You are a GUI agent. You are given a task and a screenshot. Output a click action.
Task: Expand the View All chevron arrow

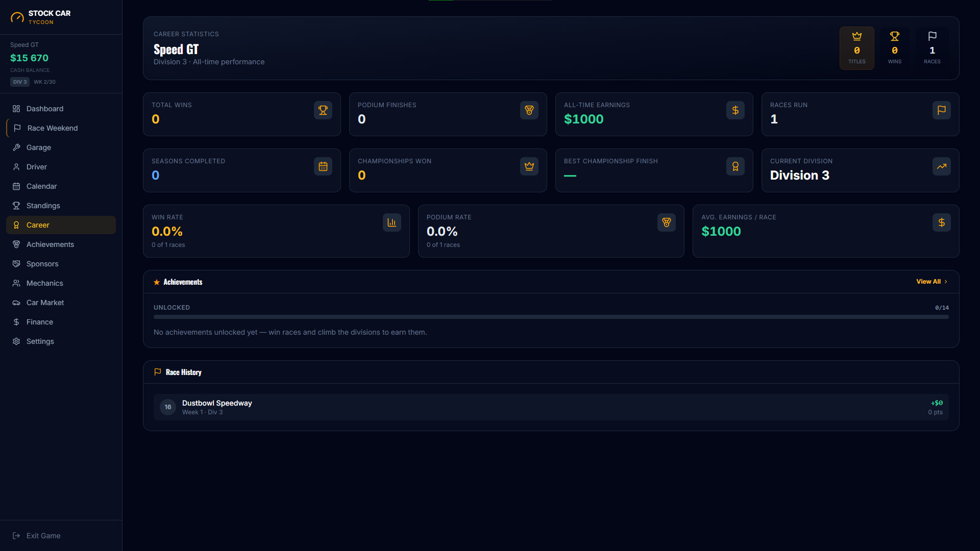(946, 282)
